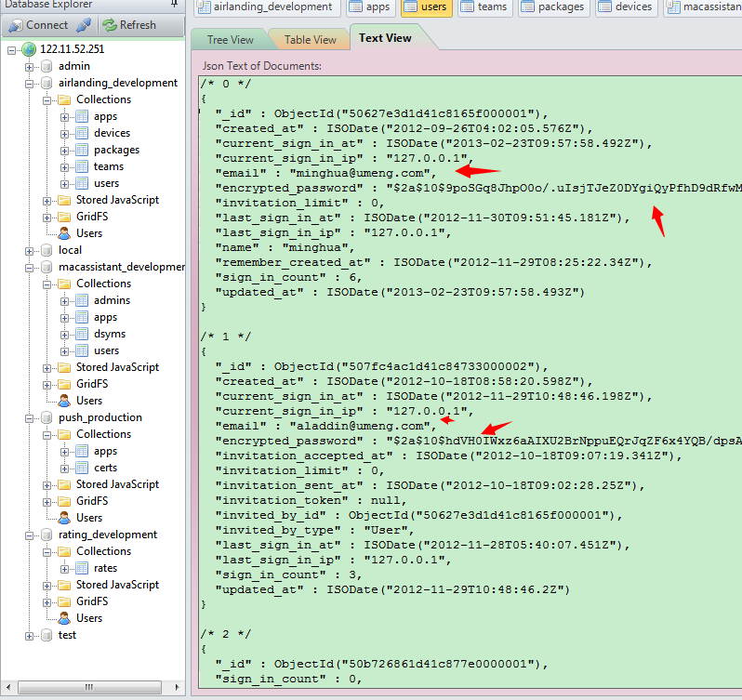742x700 pixels.
Task: Click scrollbar right arrow in explorer
Action: point(177,687)
